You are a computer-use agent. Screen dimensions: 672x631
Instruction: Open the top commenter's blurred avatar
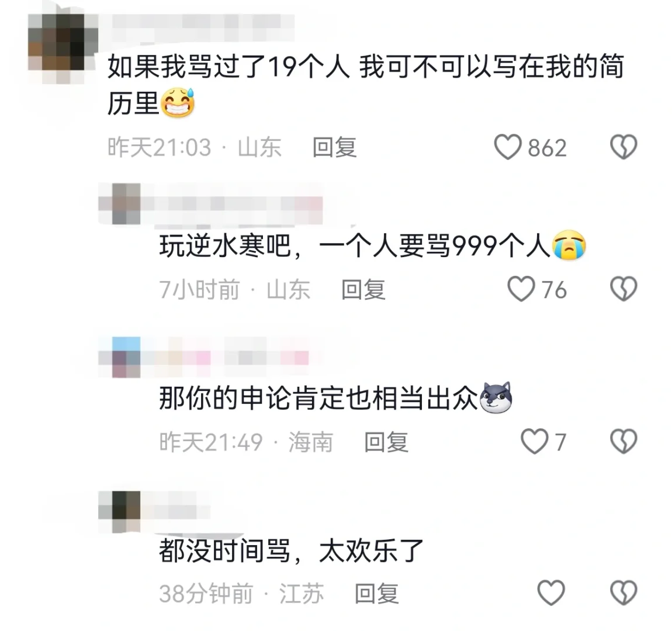[x=63, y=48]
